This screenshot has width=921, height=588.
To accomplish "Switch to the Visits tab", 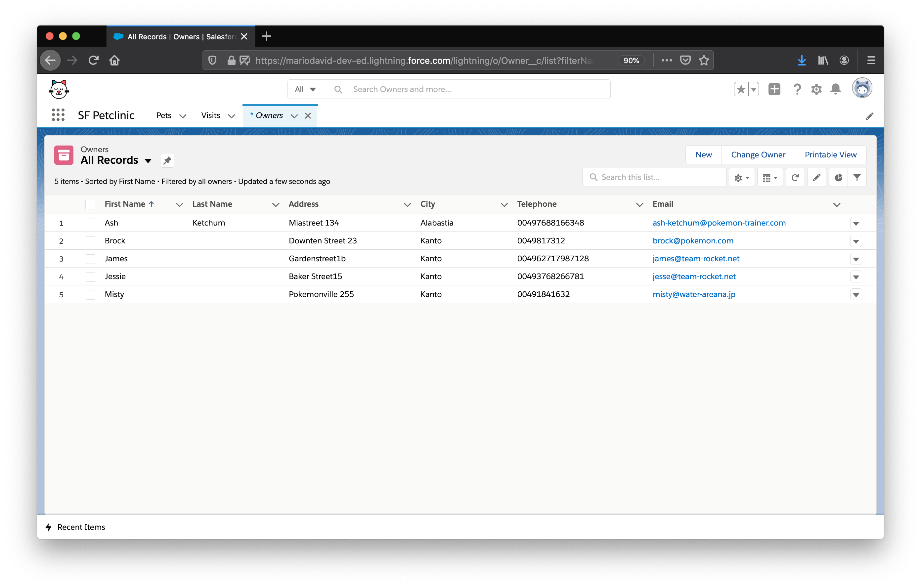I will (210, 115).
